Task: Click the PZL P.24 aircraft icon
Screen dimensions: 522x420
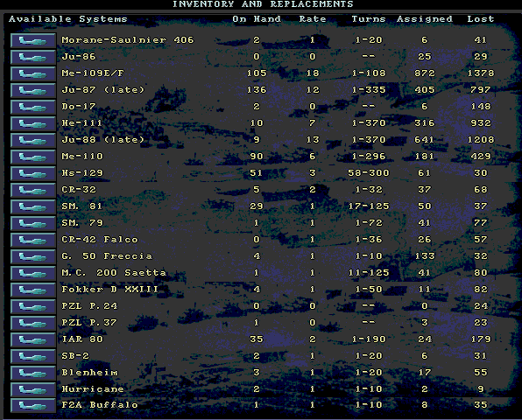Action: (x=33, y=306)
